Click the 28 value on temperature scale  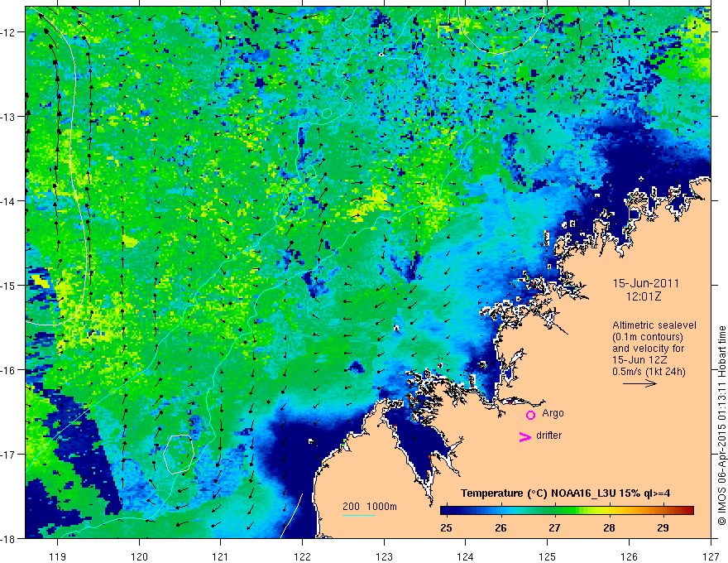[609, 527]
